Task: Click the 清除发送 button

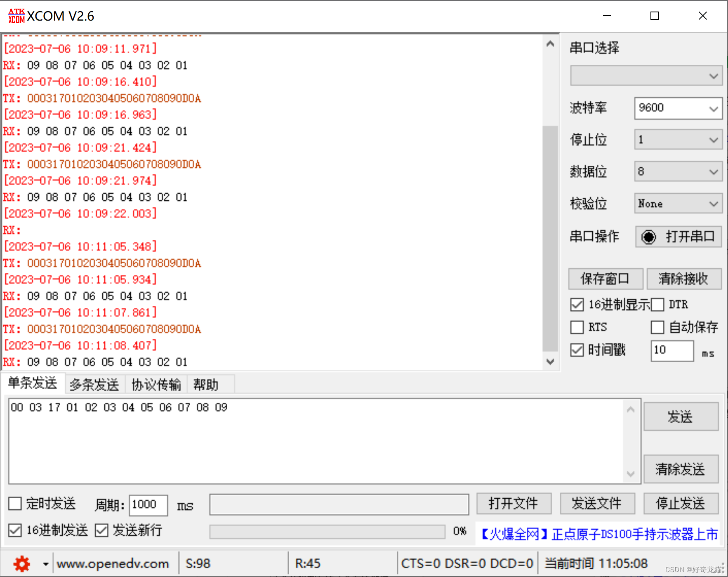Action: click(681, 469)
